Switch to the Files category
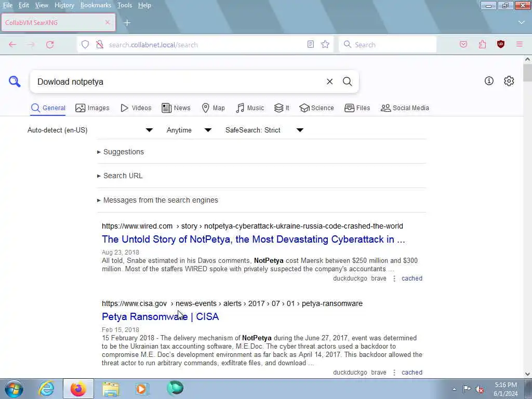This screenshot has width=532, height=399. 357,108
